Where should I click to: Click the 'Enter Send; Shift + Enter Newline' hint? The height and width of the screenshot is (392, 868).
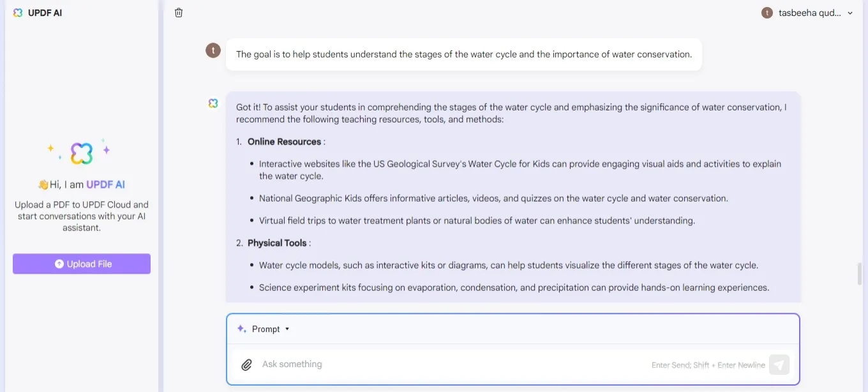pos(708,365)
